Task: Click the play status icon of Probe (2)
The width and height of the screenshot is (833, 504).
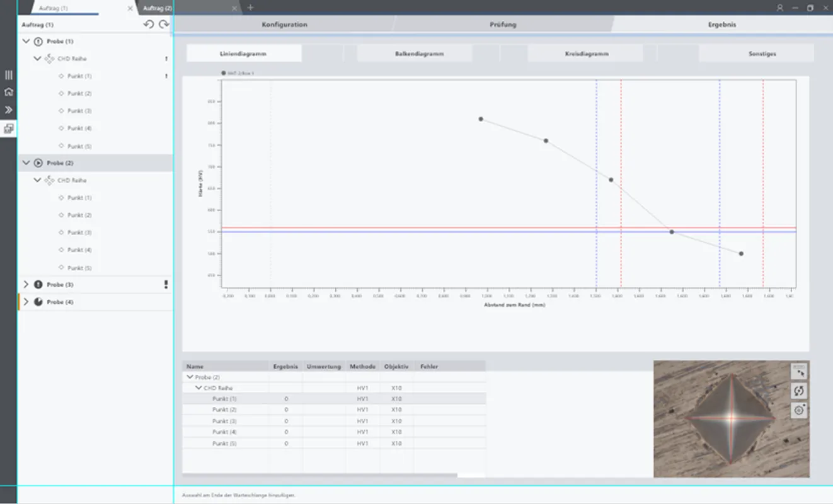Action: click(x=38, y=163)
